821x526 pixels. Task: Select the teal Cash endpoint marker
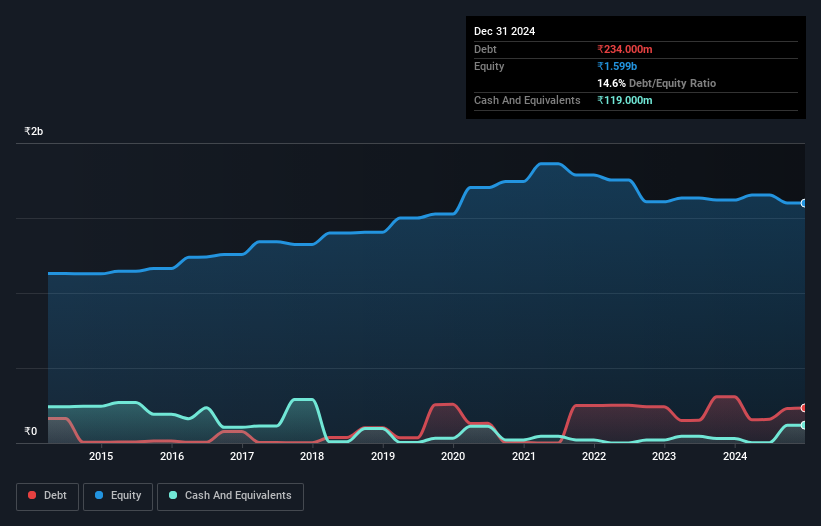[x=804, y=426]
